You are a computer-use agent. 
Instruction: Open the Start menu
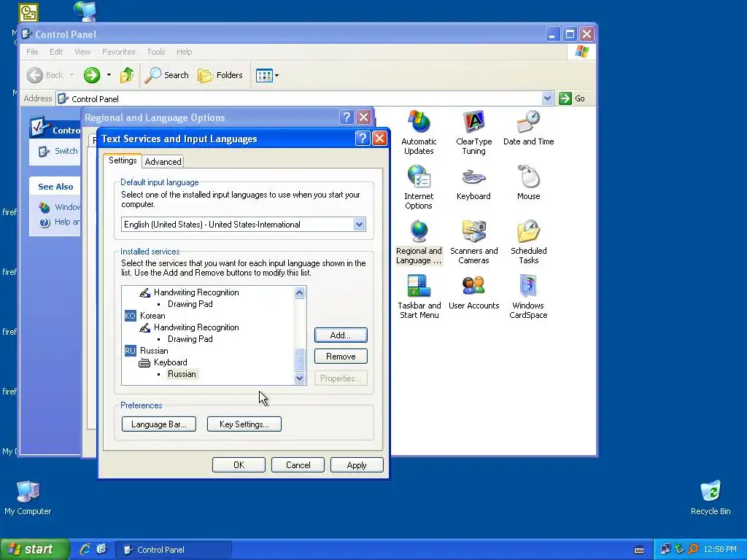point(34,550)
